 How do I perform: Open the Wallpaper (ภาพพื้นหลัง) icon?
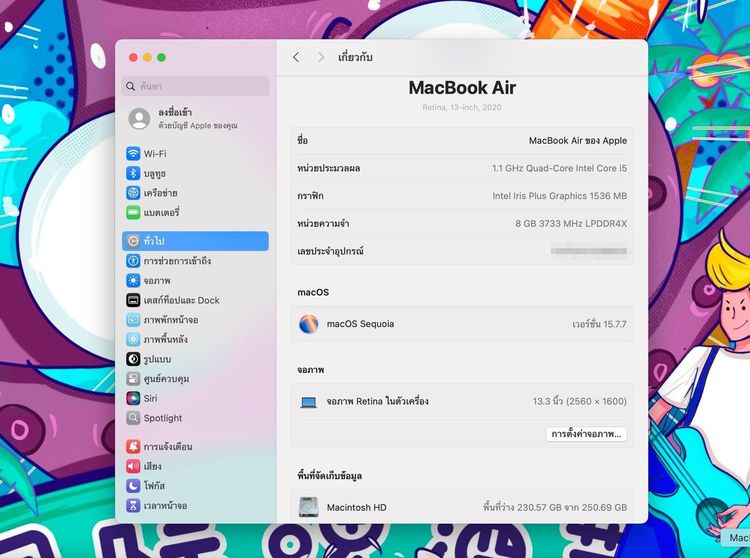pyautogui.click(x=133, y=339)
